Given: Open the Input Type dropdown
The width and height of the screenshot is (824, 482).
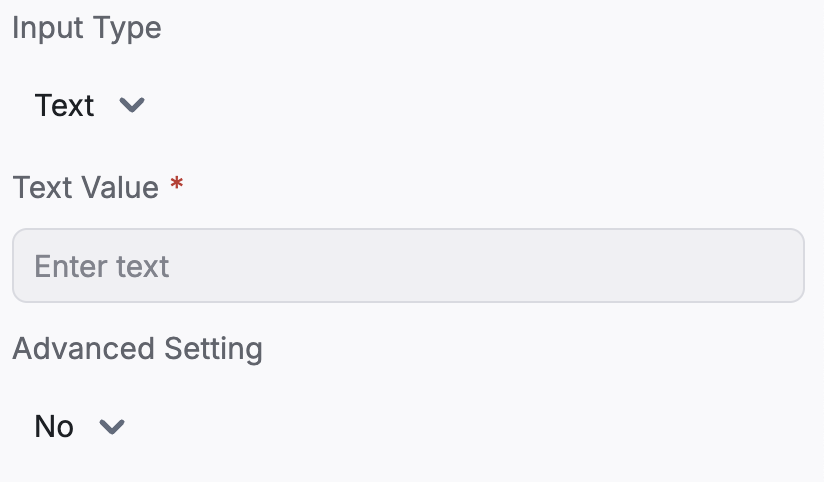Looking at the screenshot, I should pos(89,105).
